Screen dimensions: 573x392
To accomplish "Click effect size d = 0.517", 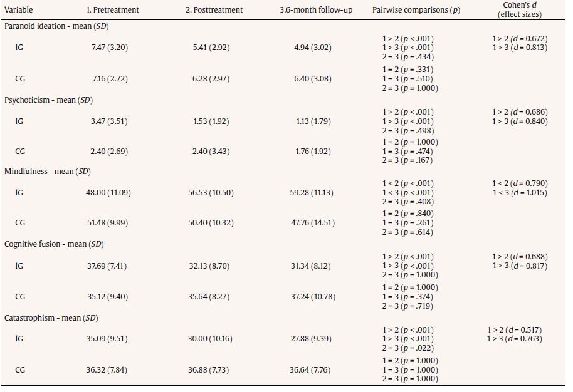I will pyautogui.click(x=514, y=330).
